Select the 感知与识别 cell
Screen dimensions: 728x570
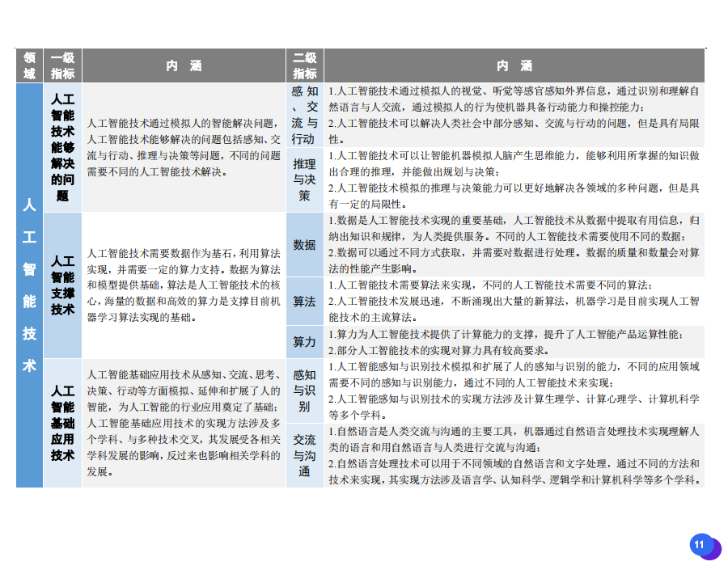[304, 391]
